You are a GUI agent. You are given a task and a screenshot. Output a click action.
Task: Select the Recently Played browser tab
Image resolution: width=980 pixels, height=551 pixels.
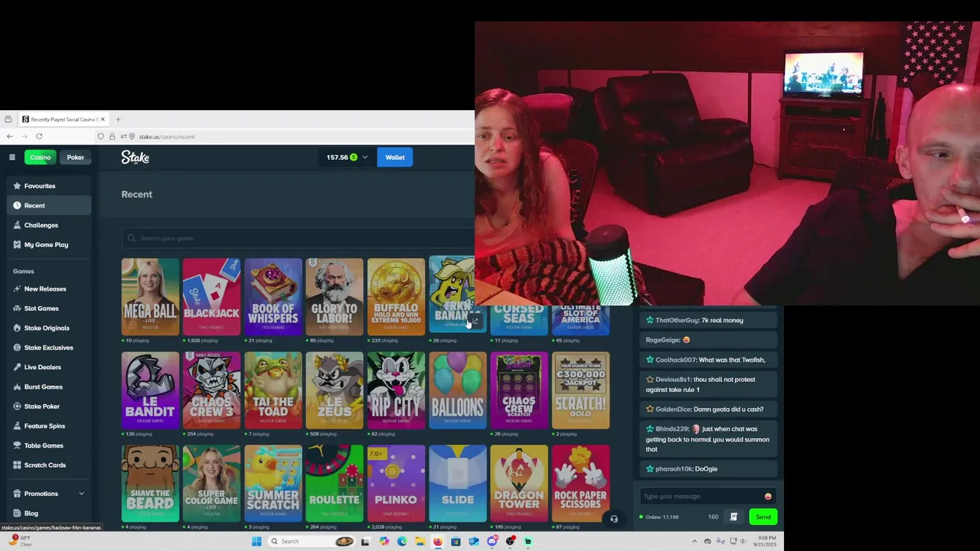tap(64, 119)
